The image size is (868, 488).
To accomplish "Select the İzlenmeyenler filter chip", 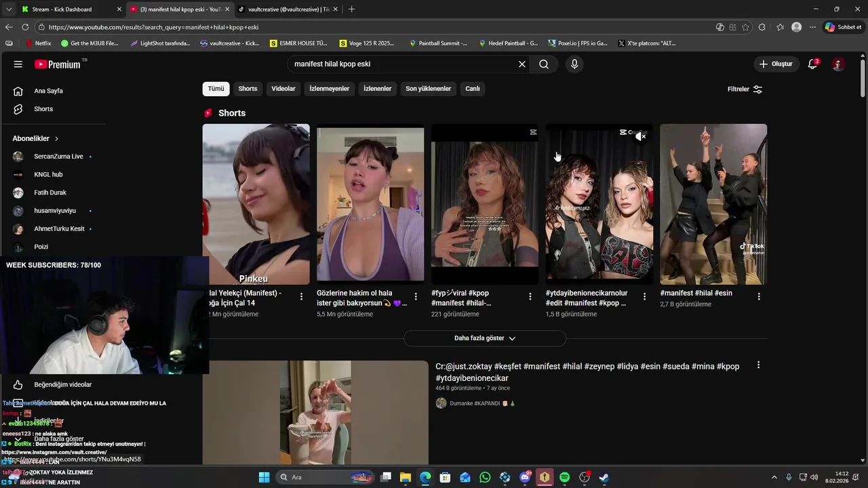I will pyautogui.click(x=330, y=89).
